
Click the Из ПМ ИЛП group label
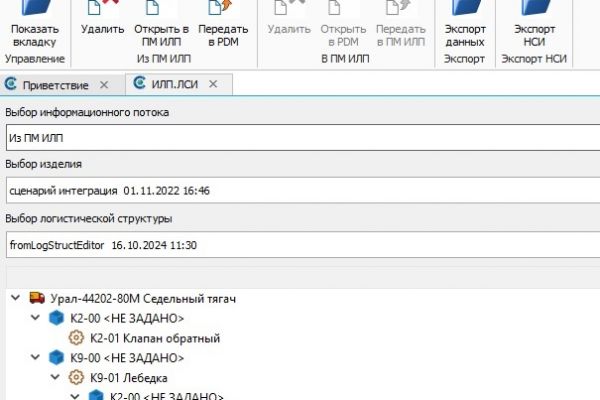(164, 59)
